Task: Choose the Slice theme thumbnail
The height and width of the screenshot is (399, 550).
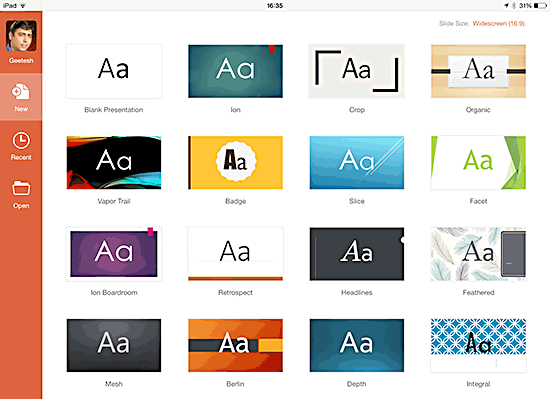Action: tap(357, 163)
